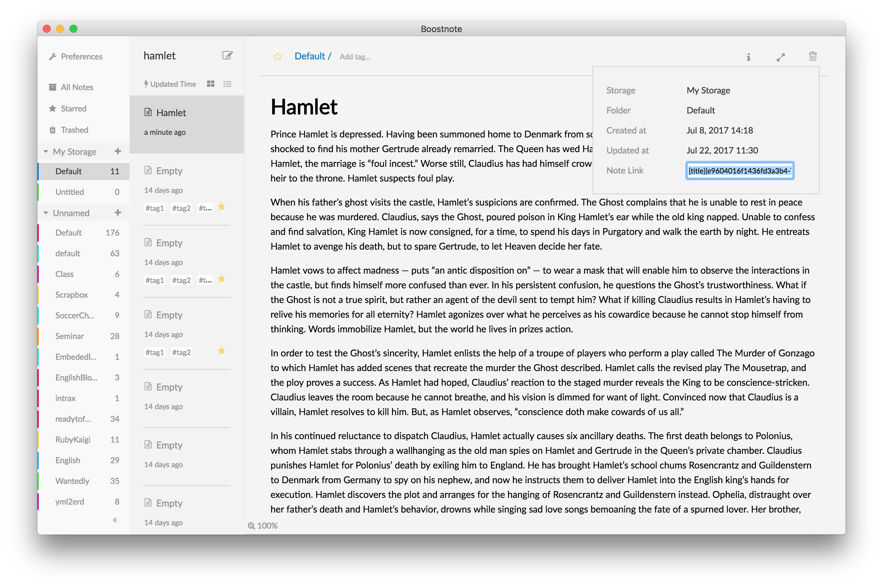Image resolution: width=883 pixels, height=588 pixels.
Task: Star the Hamlet note
Action: click(x=278, y=57)
